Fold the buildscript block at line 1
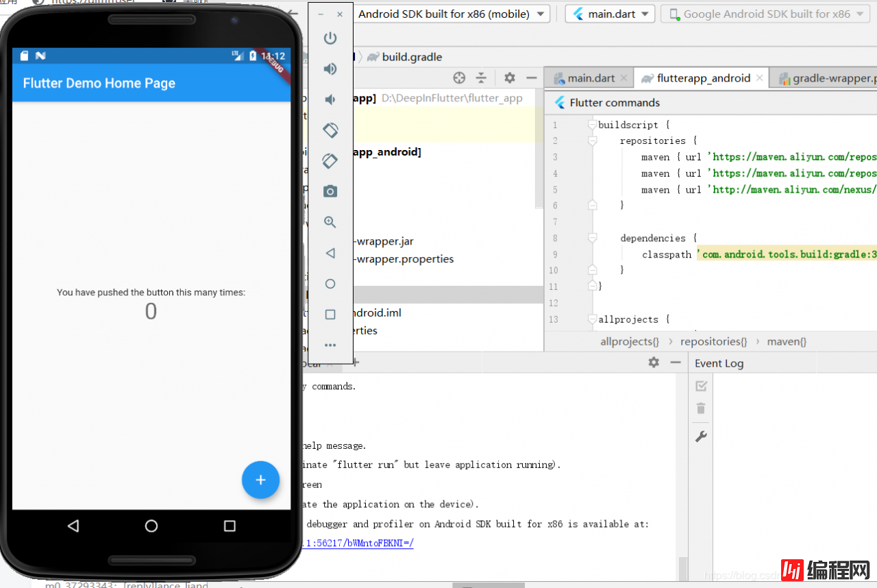The width and height of the screenshot is (877, 588). (x=592, y=125)
